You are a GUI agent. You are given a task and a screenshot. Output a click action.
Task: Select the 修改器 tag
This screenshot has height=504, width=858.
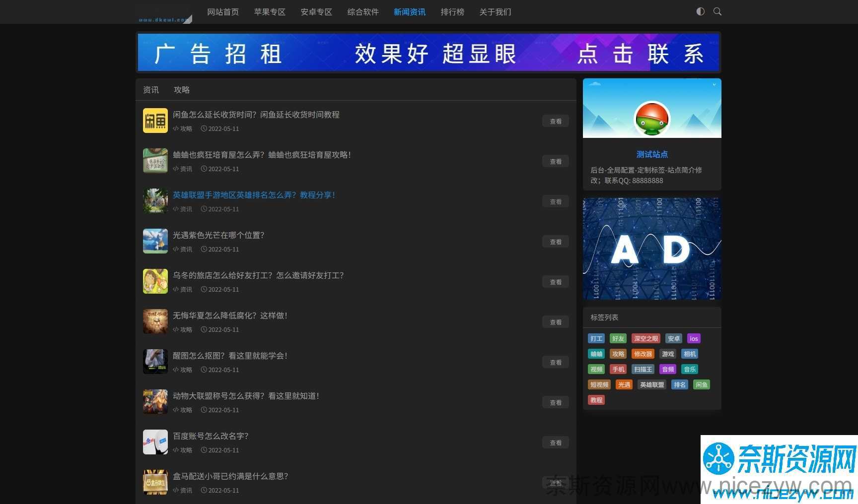pos(643,354)
